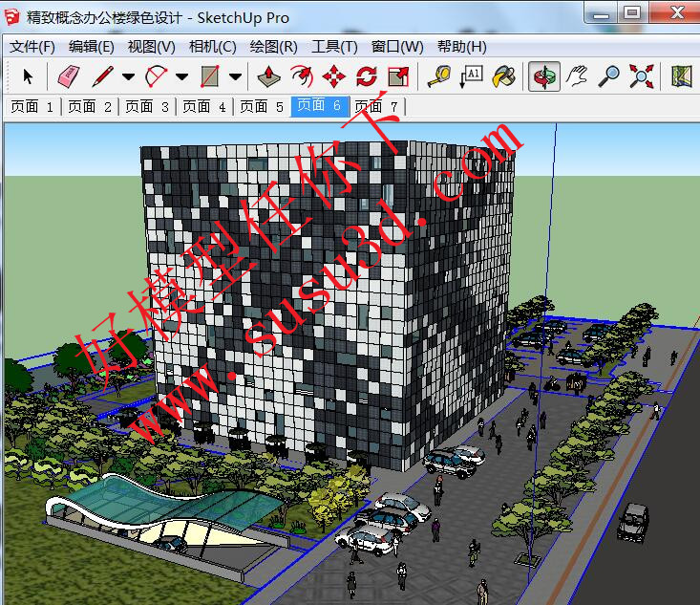Screen dimensions: 700x605
Task: Switch to scene tab 页面 5
Action: [262, 106]
